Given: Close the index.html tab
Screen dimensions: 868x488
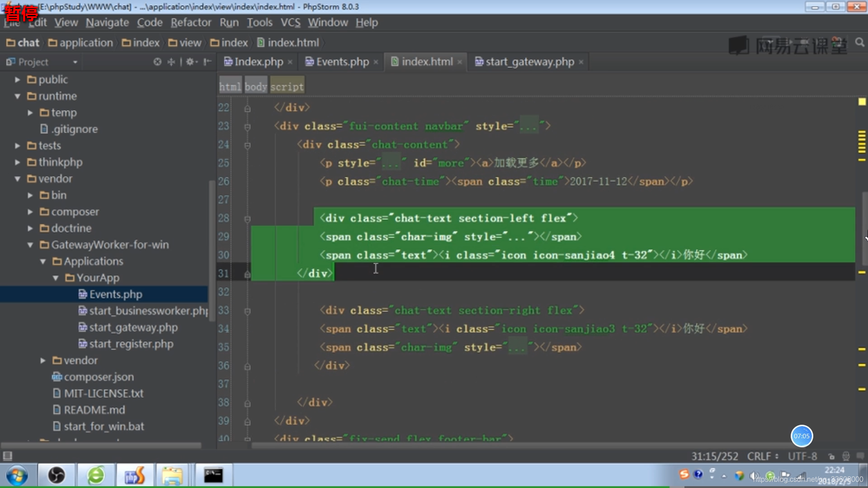Looking at the screenshot, I should point(460,62).
